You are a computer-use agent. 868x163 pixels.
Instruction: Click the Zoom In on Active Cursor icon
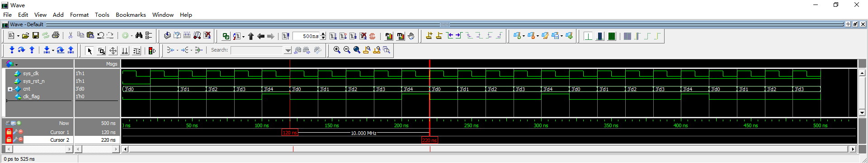point(367,50)
